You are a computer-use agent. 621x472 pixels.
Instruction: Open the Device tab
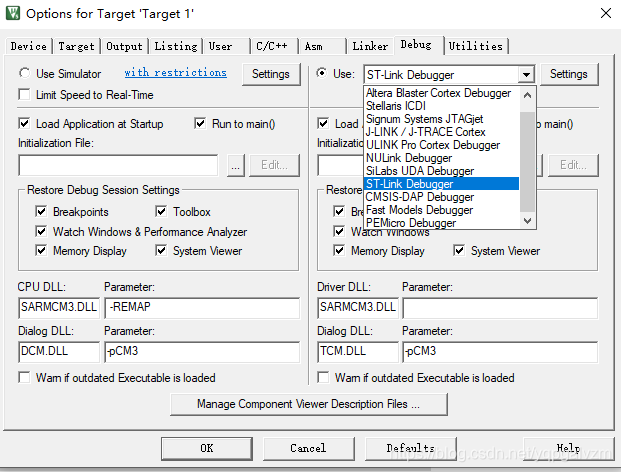(29, 46)
